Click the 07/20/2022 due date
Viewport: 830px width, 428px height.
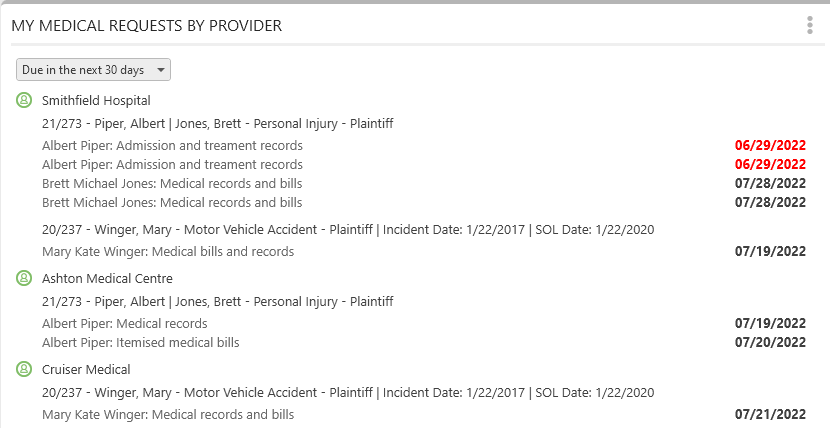pyautogui.click(x=770, y=342)
